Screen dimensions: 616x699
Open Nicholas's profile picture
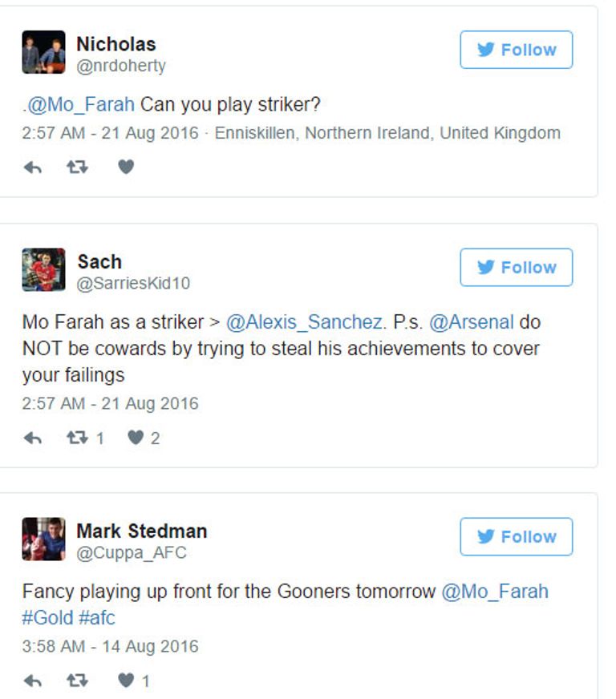(x=43, y=52)
